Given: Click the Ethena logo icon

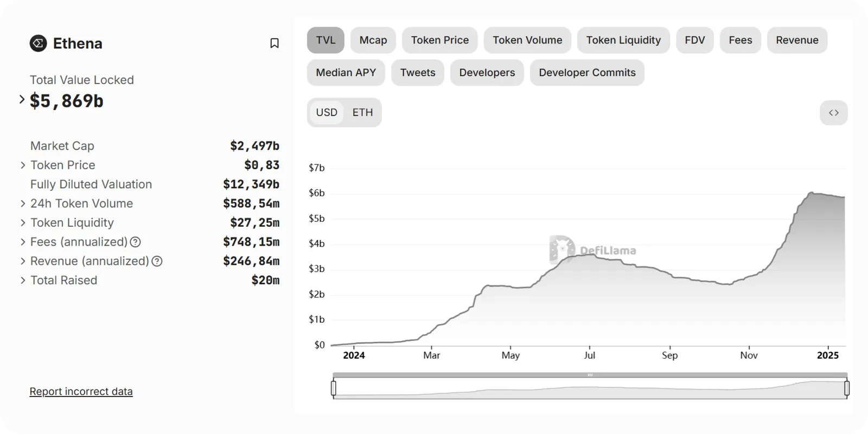Looking at the screenshot, I should point(38,43).
